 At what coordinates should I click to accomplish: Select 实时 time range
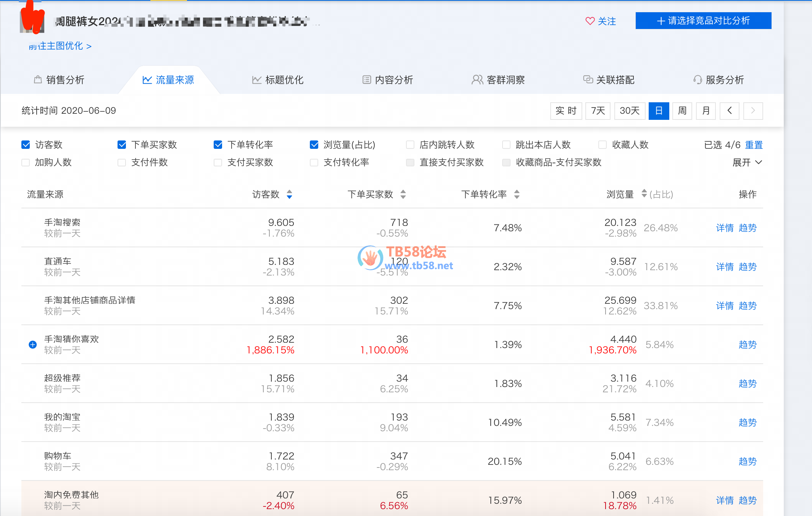tap(566, 111)
